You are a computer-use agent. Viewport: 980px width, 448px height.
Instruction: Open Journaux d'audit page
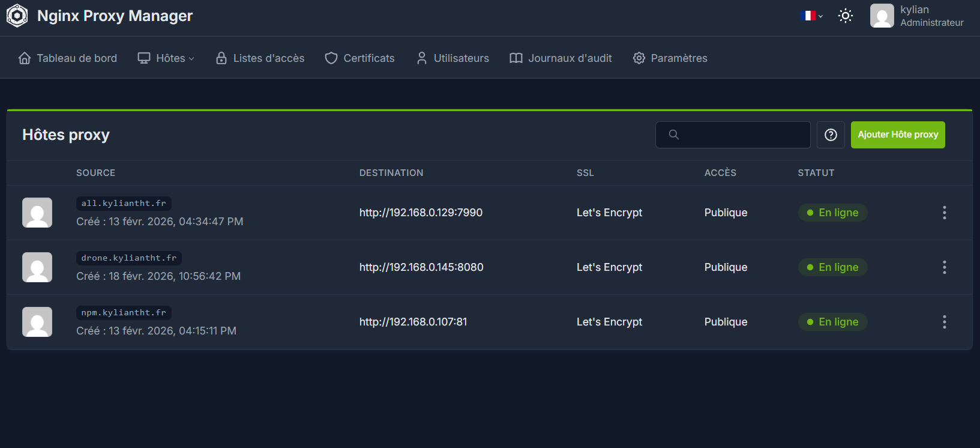click(561, 58)
